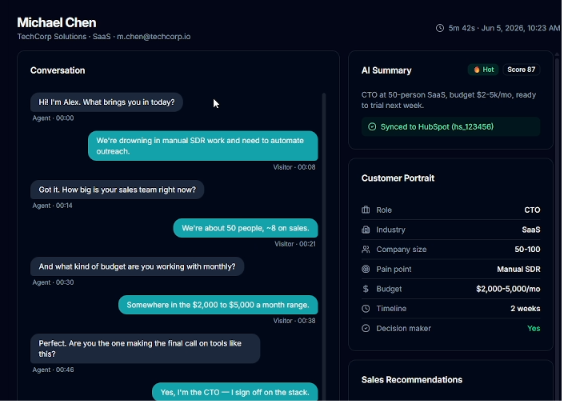The image size is (562, 401).
Task: Click the 'Agent · 00:30' timestamp
Action: tap(53, 282)
